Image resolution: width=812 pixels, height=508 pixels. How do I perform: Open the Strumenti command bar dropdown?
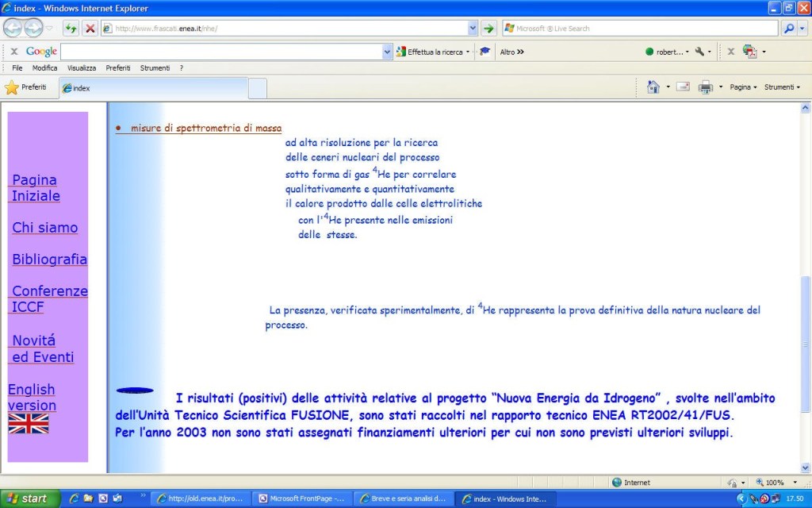click(782, 87)
